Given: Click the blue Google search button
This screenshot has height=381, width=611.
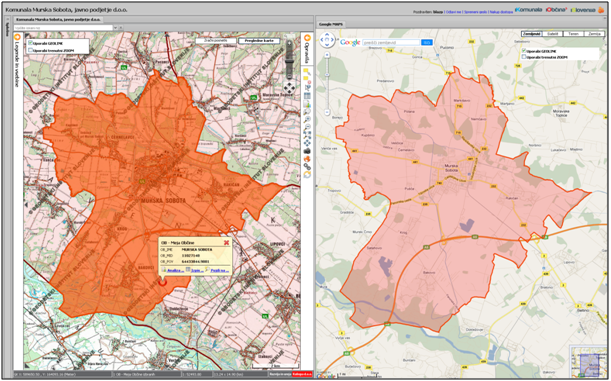Looking at the screenshot, I should pyautogui.click(x=427, y=42).
